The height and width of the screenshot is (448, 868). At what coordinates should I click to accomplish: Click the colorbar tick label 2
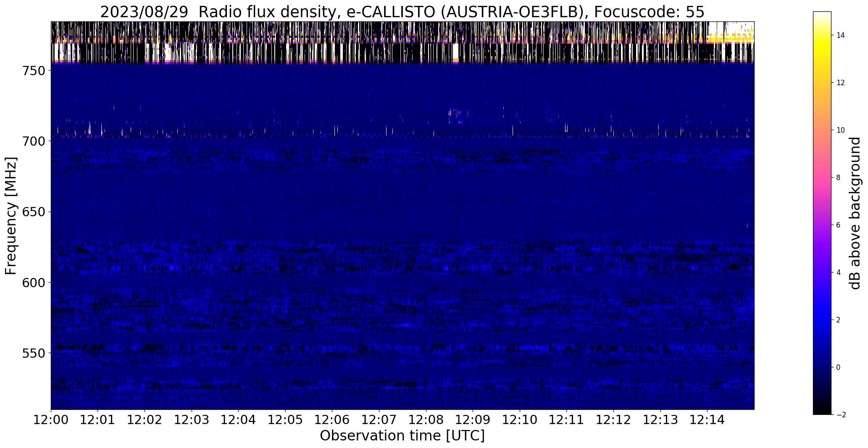coord(838,320)
